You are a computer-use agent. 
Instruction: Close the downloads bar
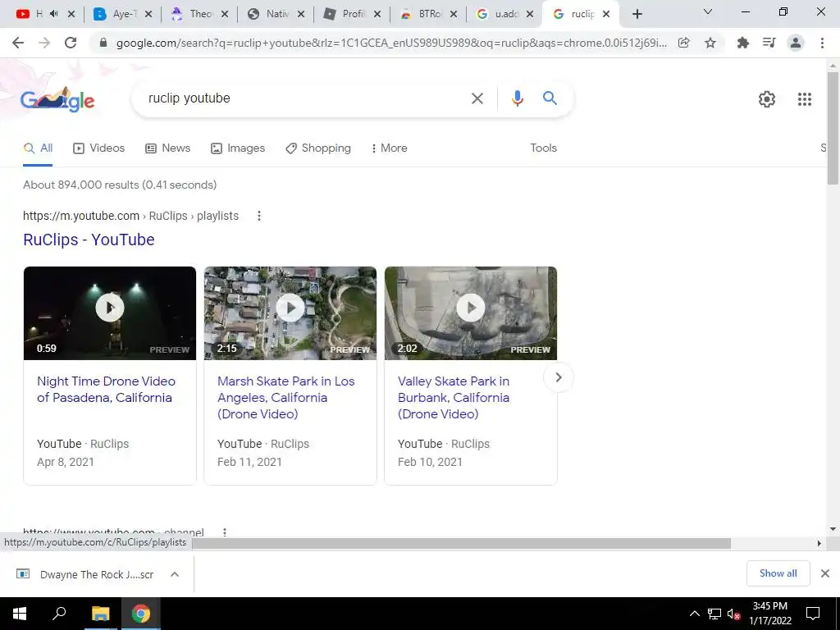click(x=825, y=573)
